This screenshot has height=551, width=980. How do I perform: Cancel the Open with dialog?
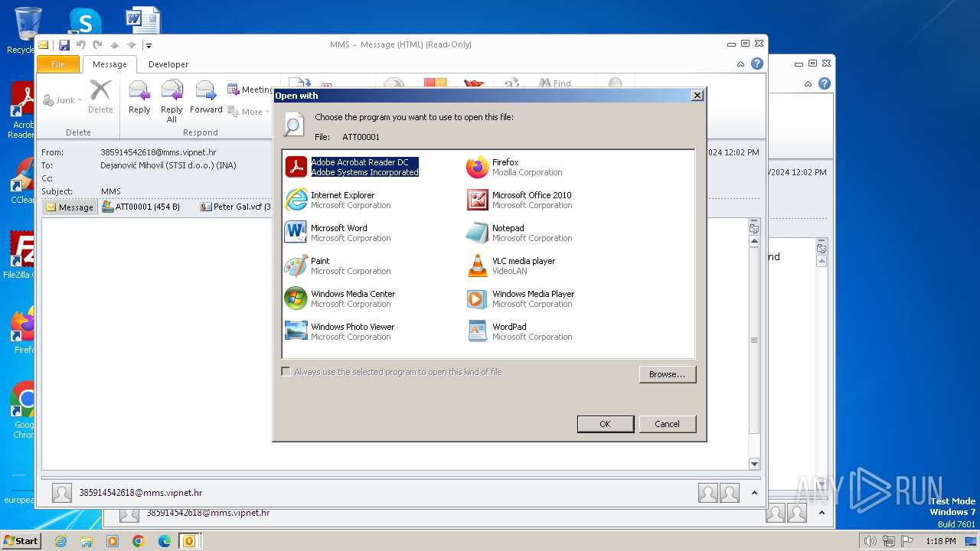coord(667,424)
